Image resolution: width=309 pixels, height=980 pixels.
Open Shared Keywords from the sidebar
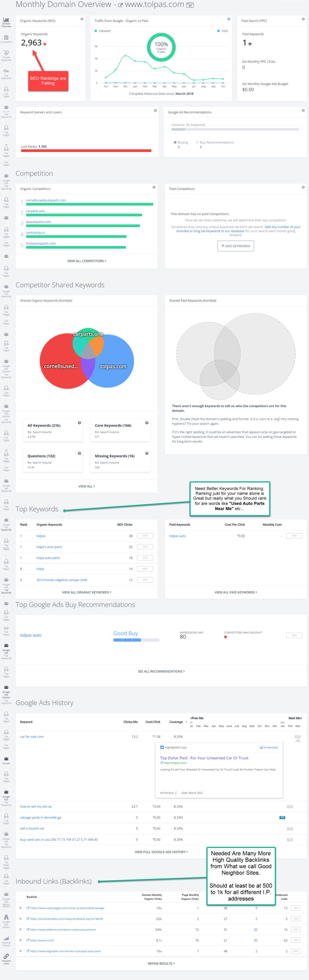click(x=6, y=56)
